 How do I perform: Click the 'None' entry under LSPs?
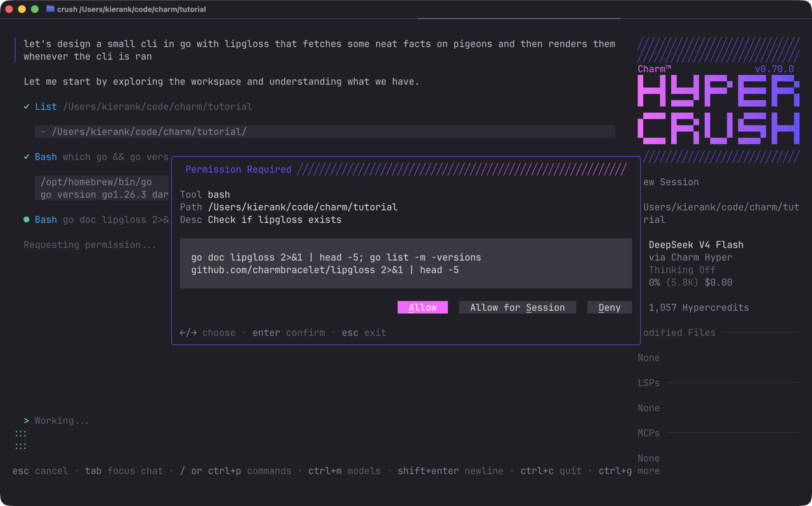coord(648,408)
